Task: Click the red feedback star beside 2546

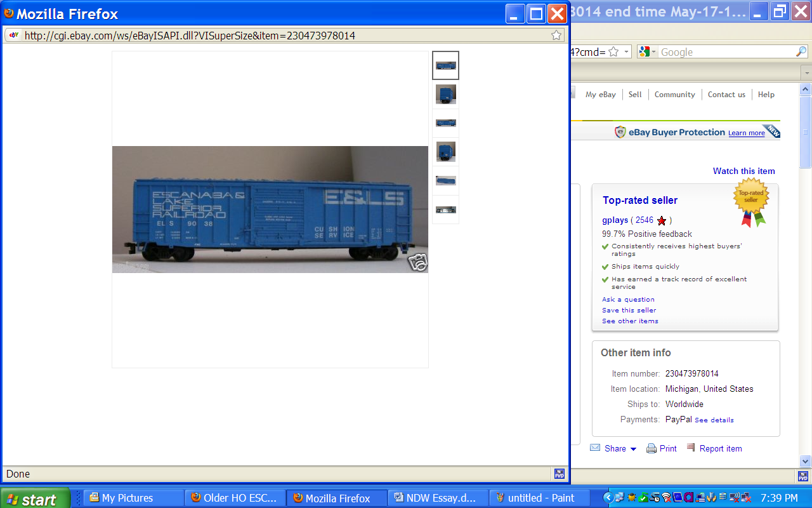Action: point(662,220)
